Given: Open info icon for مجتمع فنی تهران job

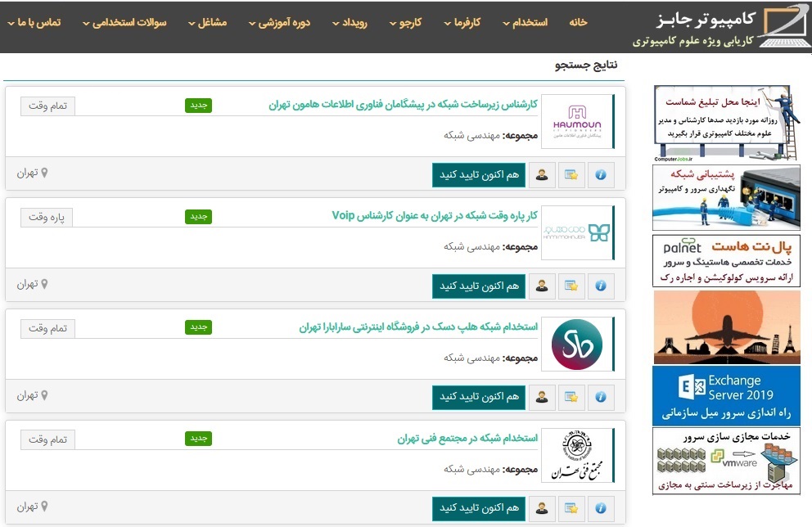Looking at the screenshot, I should click(601, 508).
